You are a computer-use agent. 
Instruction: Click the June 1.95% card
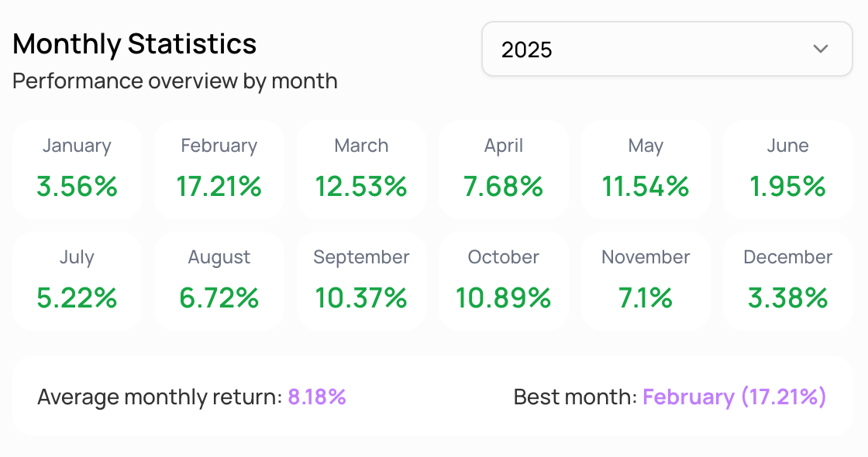pos(787,169)
